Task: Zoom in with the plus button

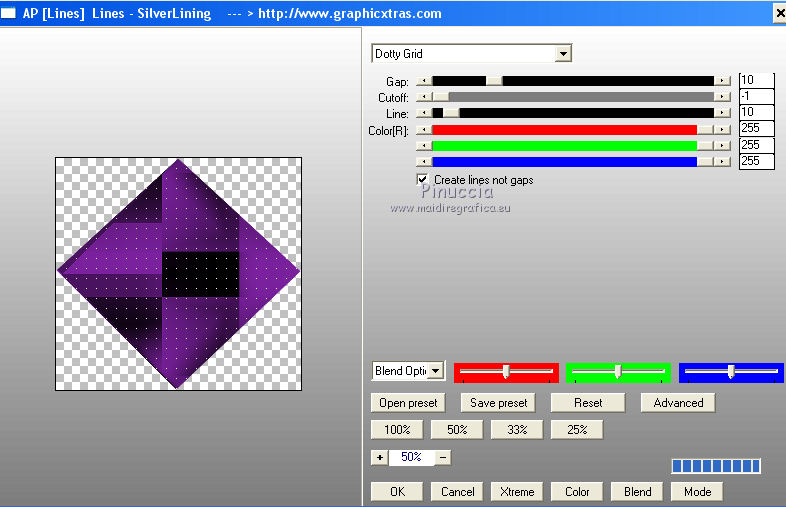Action: coord(379,457)
